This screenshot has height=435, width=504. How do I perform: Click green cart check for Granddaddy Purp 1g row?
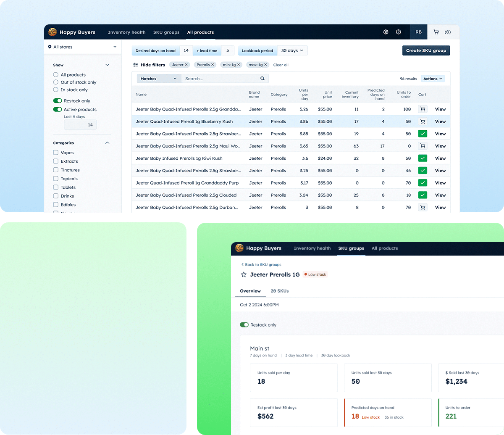[423, 183]
